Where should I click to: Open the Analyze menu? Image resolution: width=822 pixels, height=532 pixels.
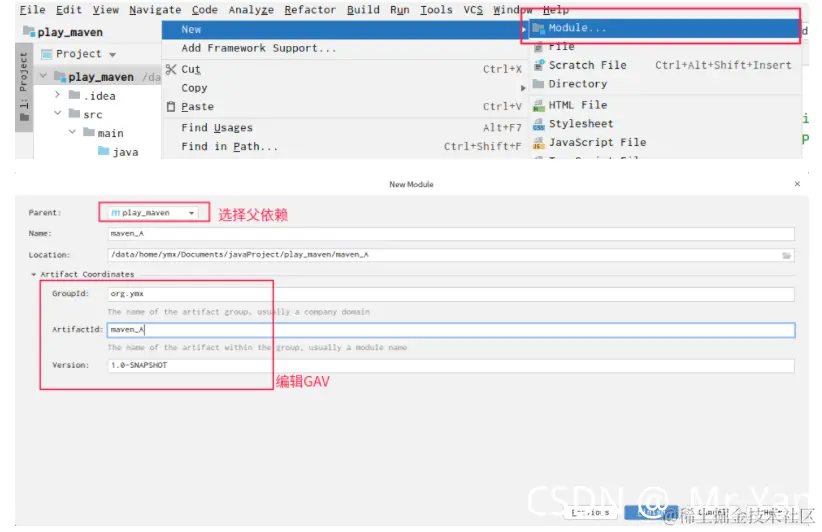(x=251, y=9)
